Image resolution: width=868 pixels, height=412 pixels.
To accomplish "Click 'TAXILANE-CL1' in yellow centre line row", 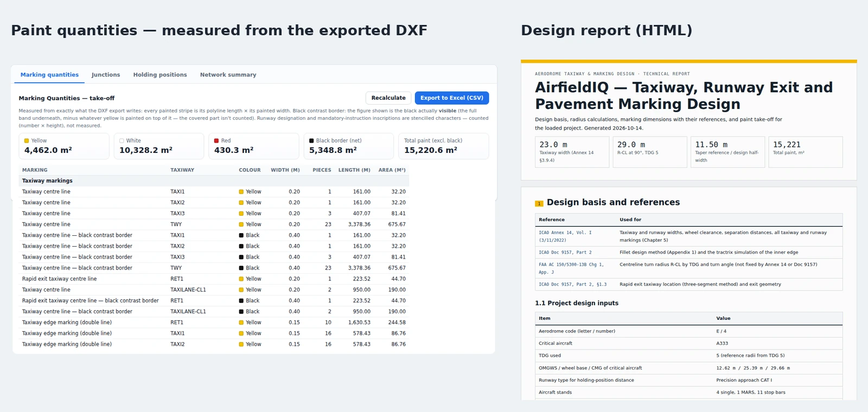I will 188,290.
